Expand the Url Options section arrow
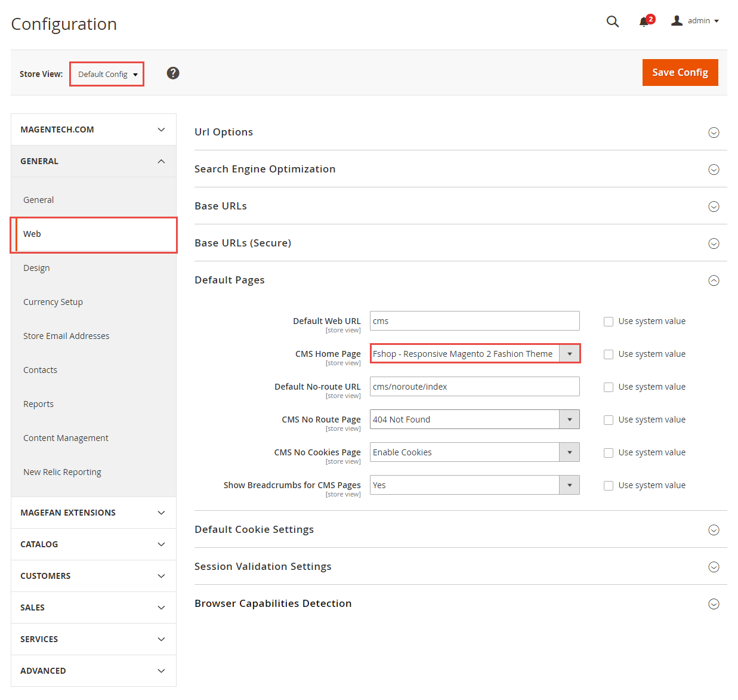 pyautogui.click(x=714, y=132)
